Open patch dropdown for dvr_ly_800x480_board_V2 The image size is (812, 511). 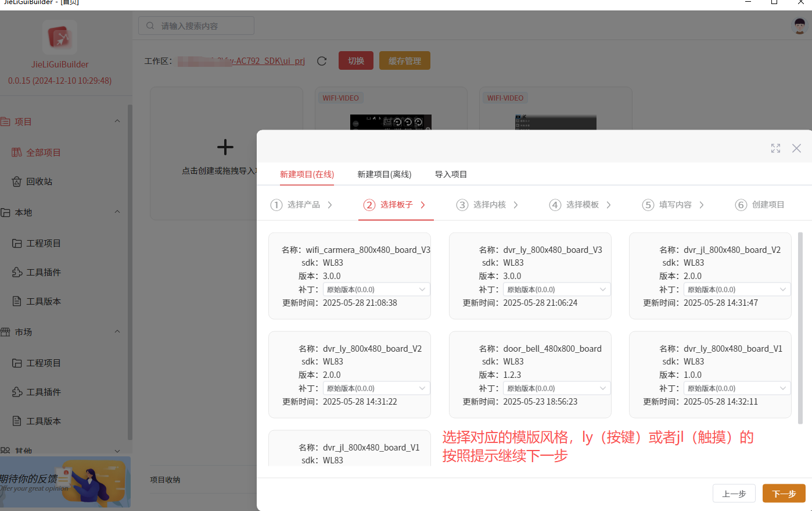click(376, 388)
